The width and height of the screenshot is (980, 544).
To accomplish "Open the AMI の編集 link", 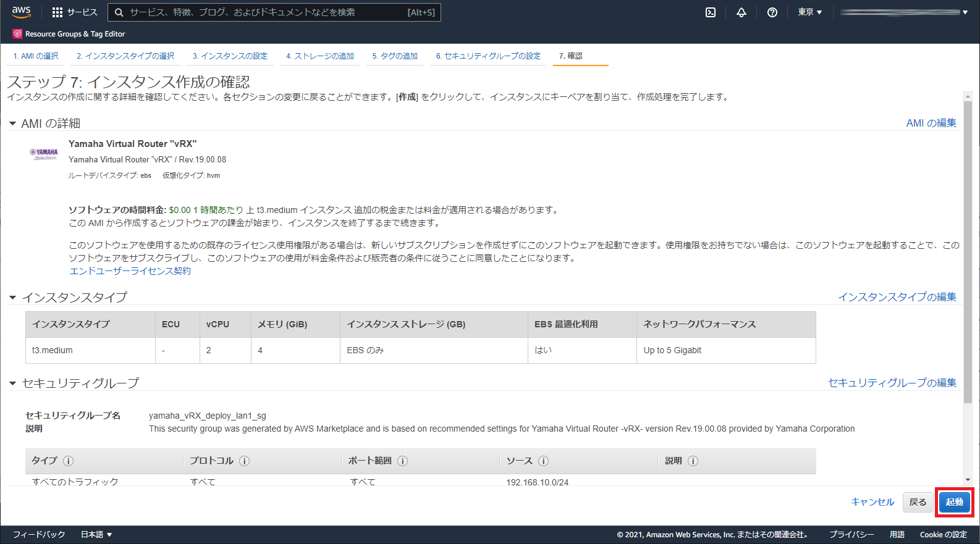I will click(931, 123).
